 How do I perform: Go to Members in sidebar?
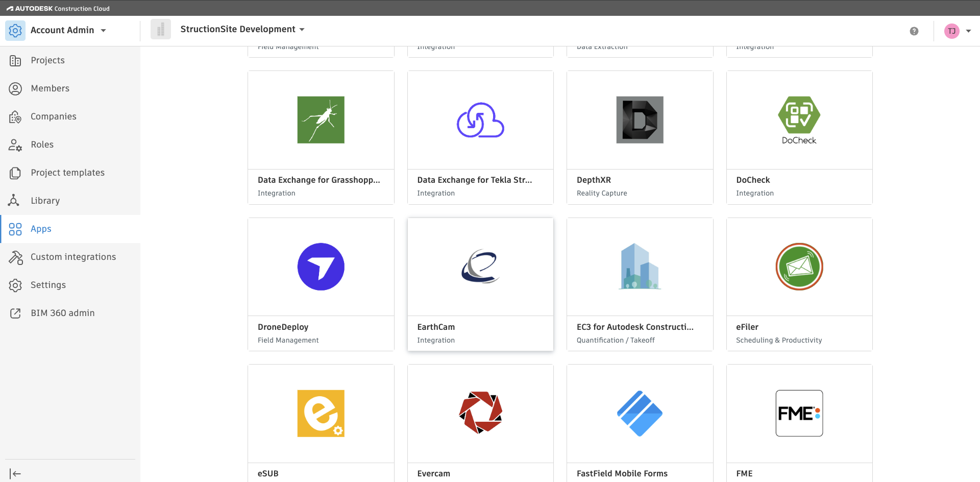tap(50, 88)
